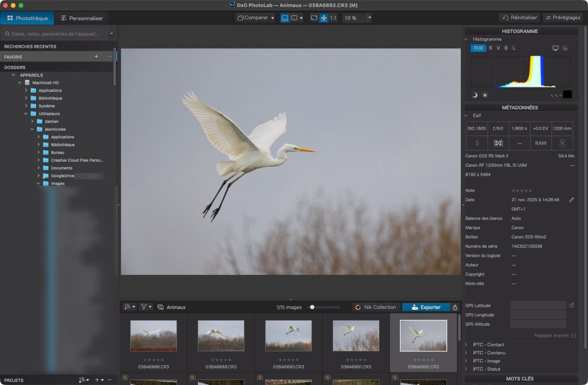The width and height of the screenshot is (588, 385).
Task: Select the move/pan hand tool
Action: pos(323,18)
